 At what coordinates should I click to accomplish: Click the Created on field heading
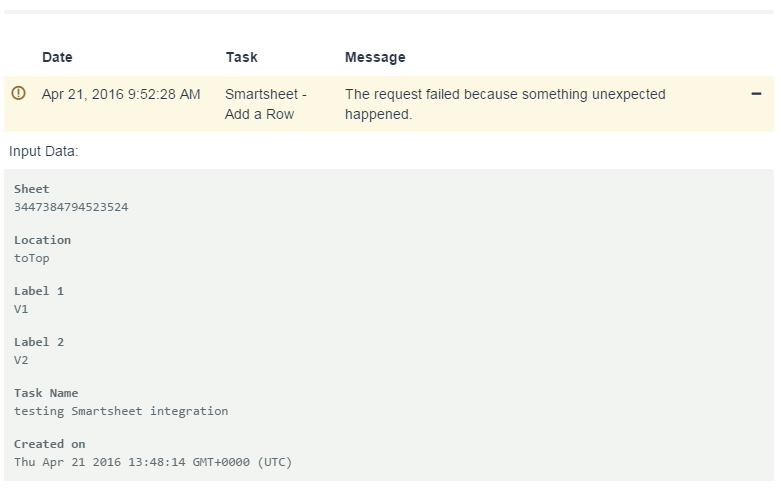[x=49, y=444]
